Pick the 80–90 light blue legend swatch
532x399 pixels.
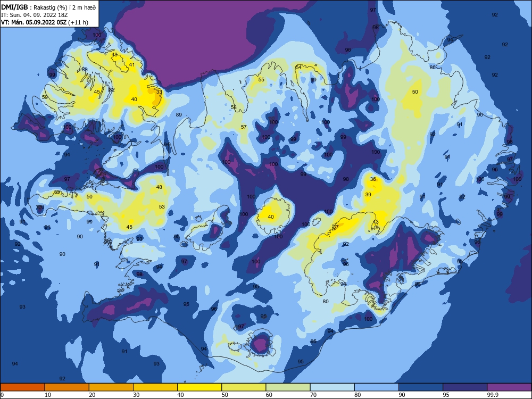click(377, 387)
